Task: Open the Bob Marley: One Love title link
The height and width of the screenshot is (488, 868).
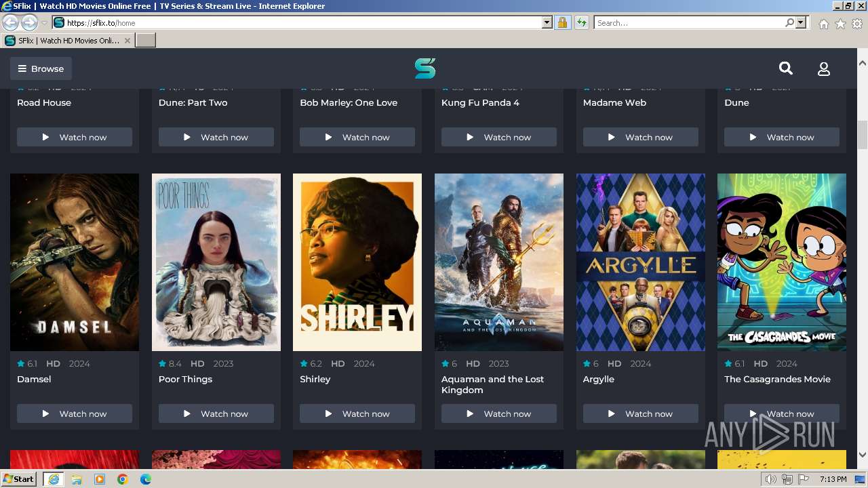Action: [349, 103]
